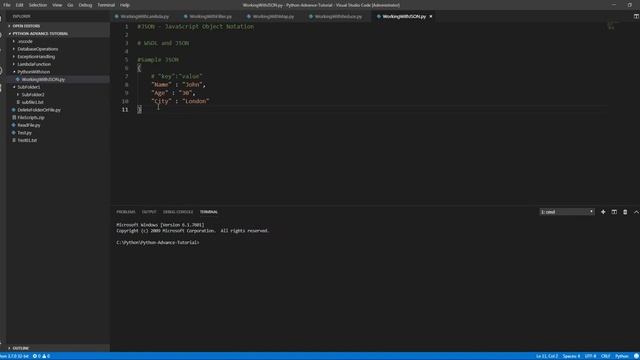This screenshot has width=640, height=360.
Task: Split the editor to the side
Action: (x=636, y=16)
